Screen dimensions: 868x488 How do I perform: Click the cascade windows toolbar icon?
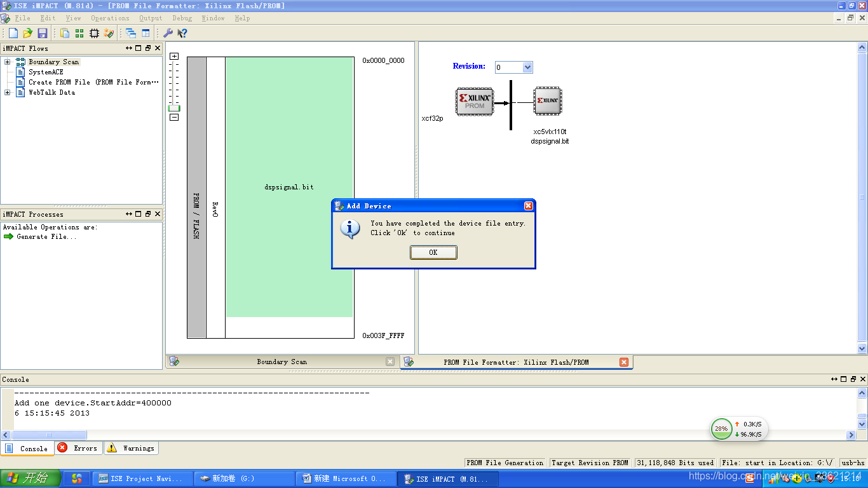(131, 33)
